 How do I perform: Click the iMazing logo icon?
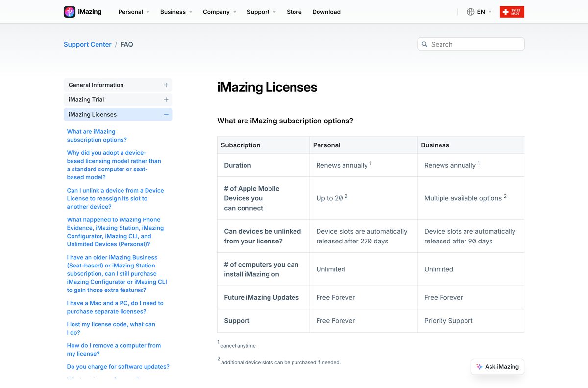(70, 12)
